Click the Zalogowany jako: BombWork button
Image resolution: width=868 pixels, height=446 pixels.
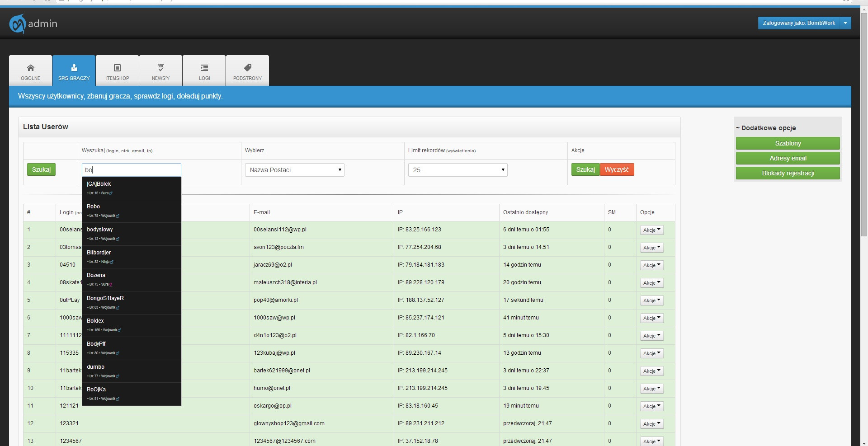pos(799,23)
